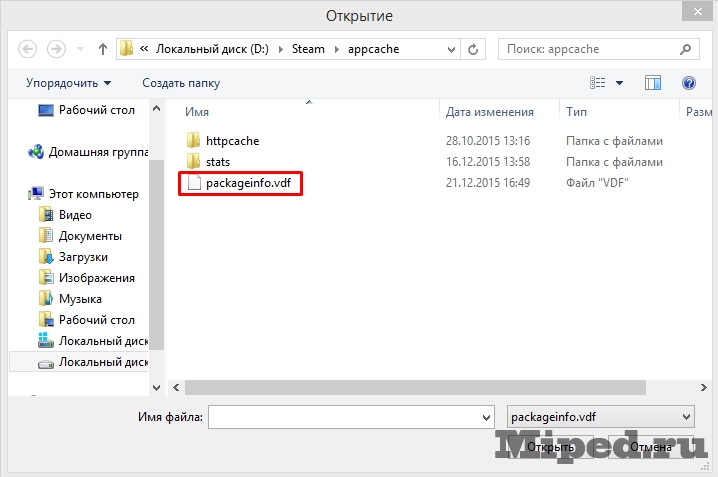Click the Up one level arrow
718x477 pixels.
pyautogui.click(x=103, y=48)
